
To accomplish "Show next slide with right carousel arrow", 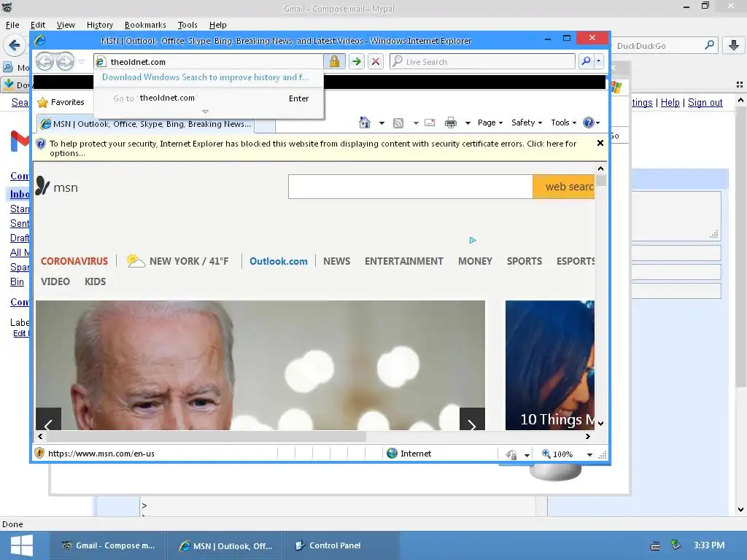I will 472,419.
